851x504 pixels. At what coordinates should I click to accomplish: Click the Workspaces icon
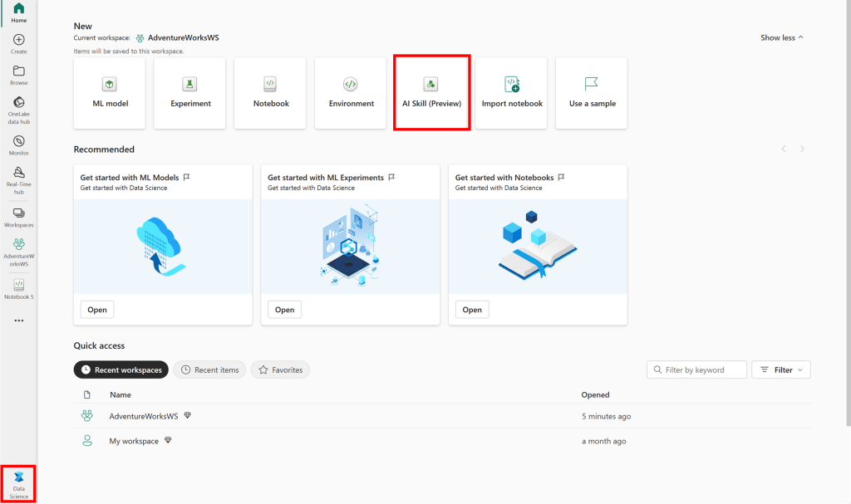17,214
